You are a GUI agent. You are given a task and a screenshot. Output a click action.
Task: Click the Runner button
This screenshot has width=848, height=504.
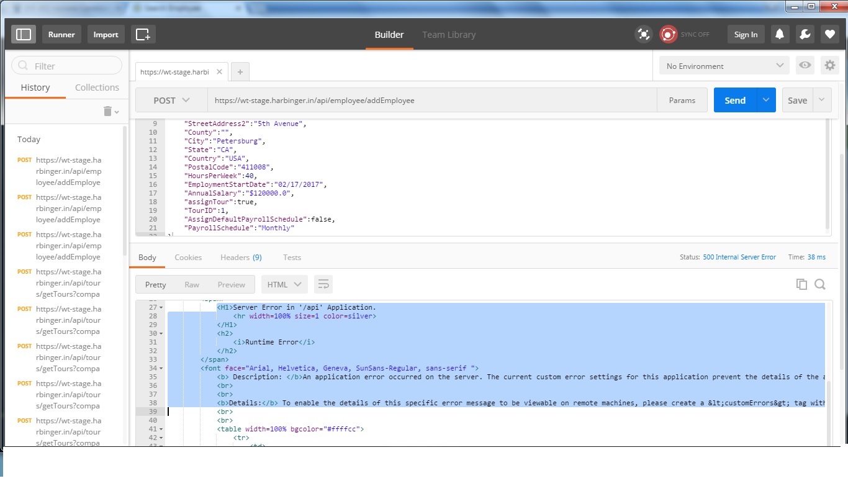coord(61,34)
